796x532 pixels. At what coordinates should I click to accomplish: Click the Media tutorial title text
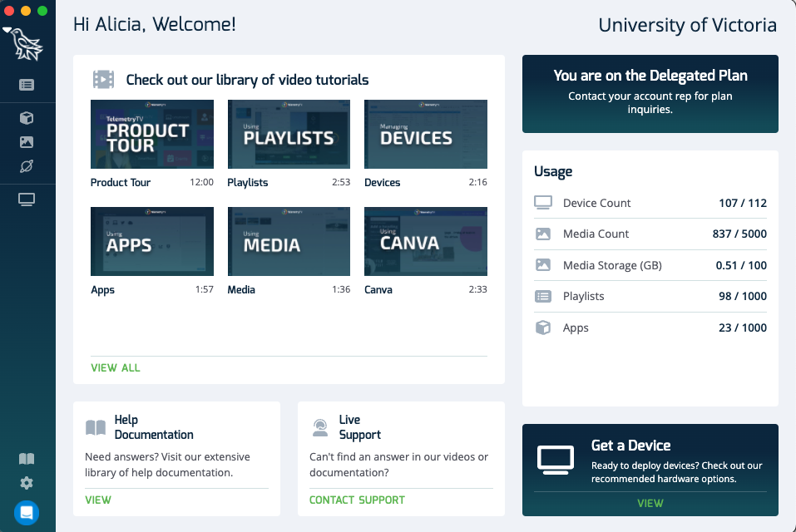pos(241,290)
